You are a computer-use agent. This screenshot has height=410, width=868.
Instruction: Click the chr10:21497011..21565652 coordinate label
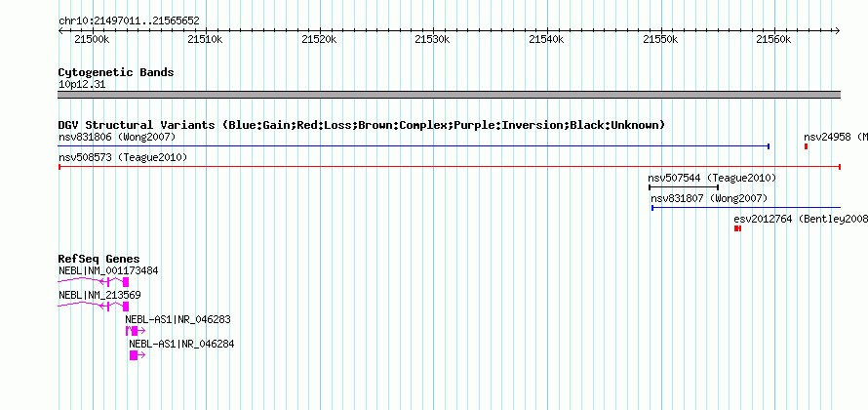pos(129,21)
